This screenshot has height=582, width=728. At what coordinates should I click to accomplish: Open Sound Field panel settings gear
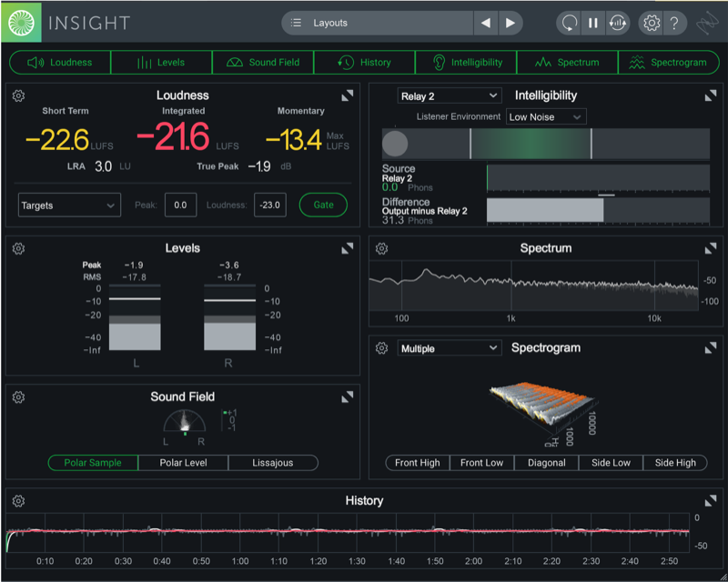[18, 397]
